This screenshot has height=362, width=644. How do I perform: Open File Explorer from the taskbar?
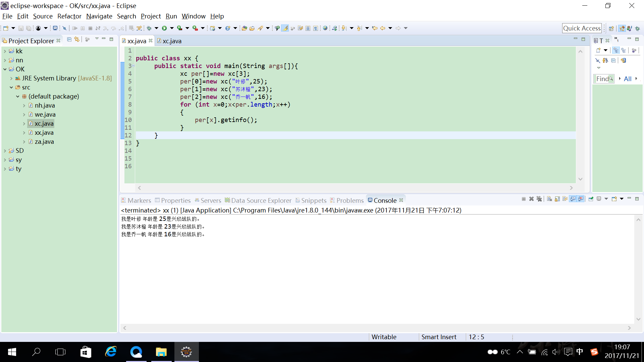point(161,352)
